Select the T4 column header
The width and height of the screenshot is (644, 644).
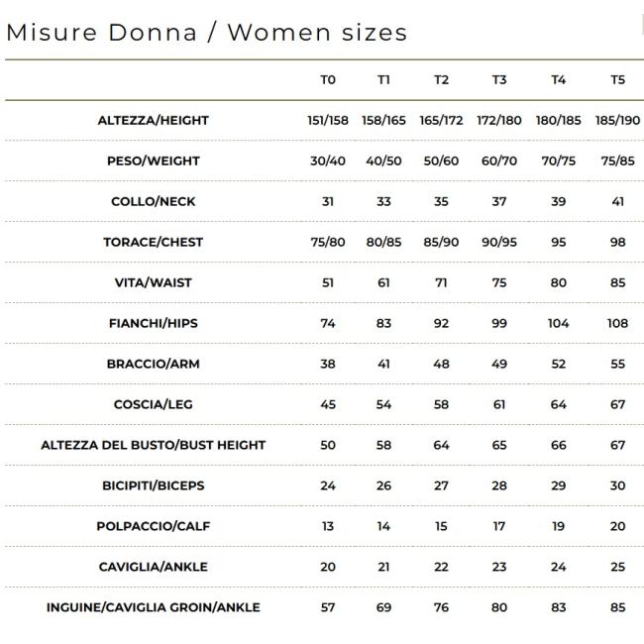pos(559,79)
